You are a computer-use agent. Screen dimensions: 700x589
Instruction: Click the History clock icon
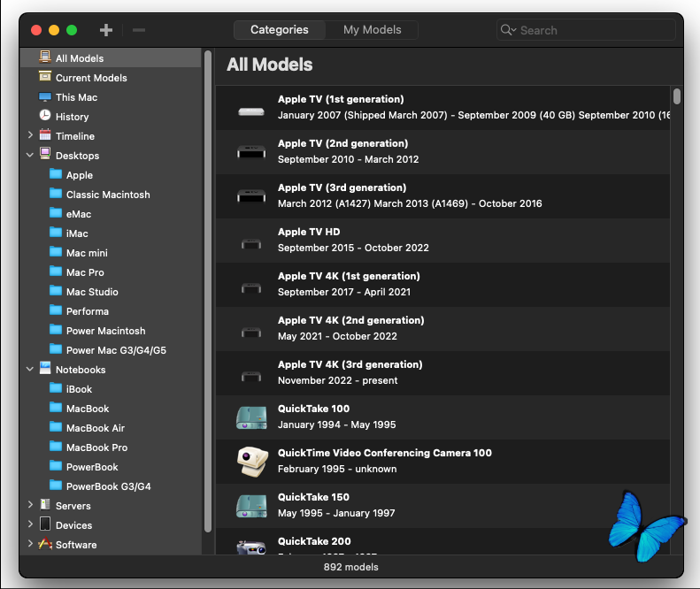tap(45, 116)
